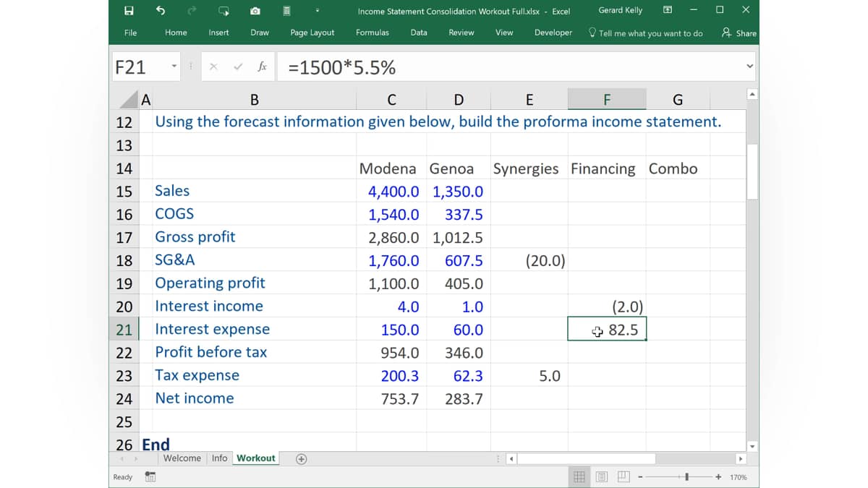Image resolution: width=868 pixels, height=488 pixels.
Task: Click the touch/mouse mode icon
Action: [224, 11]
